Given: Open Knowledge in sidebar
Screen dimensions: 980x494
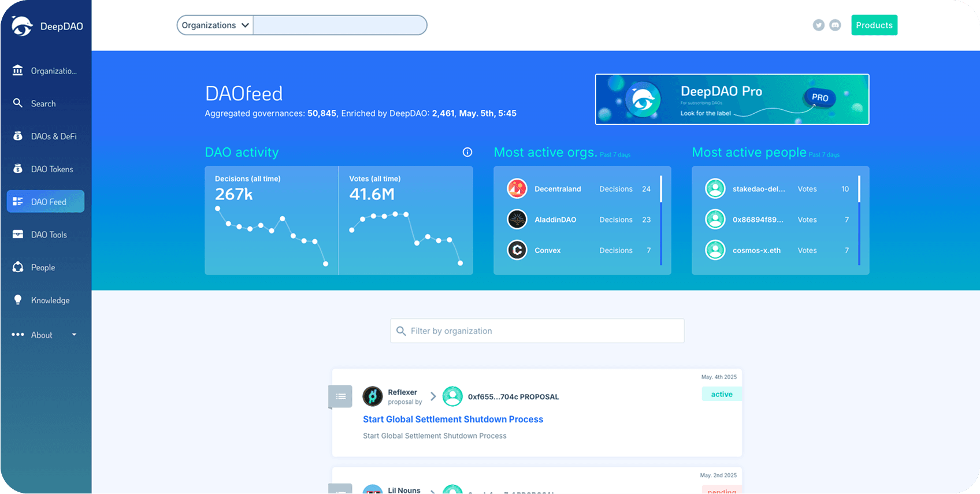Looking at the screenshot, I should pyautogui.click(x=46, y=300).
